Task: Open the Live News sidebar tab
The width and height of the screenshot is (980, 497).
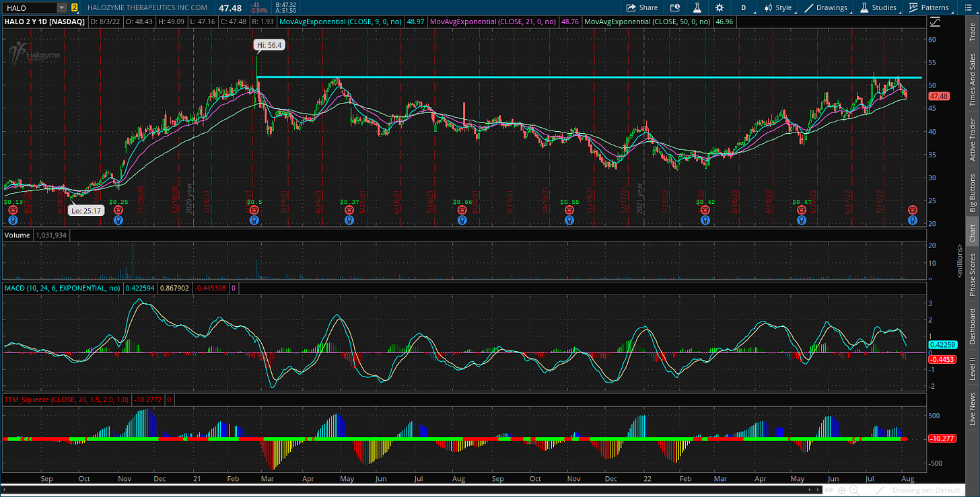Action: [x=971, y=409]
